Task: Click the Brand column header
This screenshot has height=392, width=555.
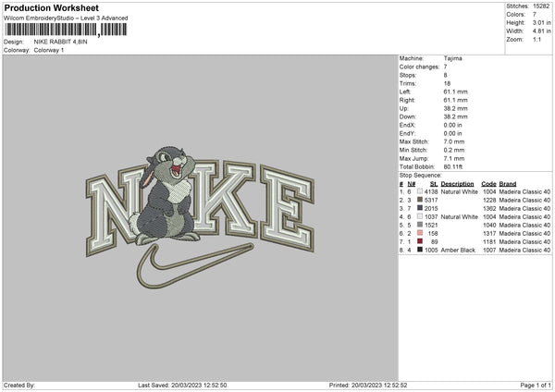Action: coord(508,184)
